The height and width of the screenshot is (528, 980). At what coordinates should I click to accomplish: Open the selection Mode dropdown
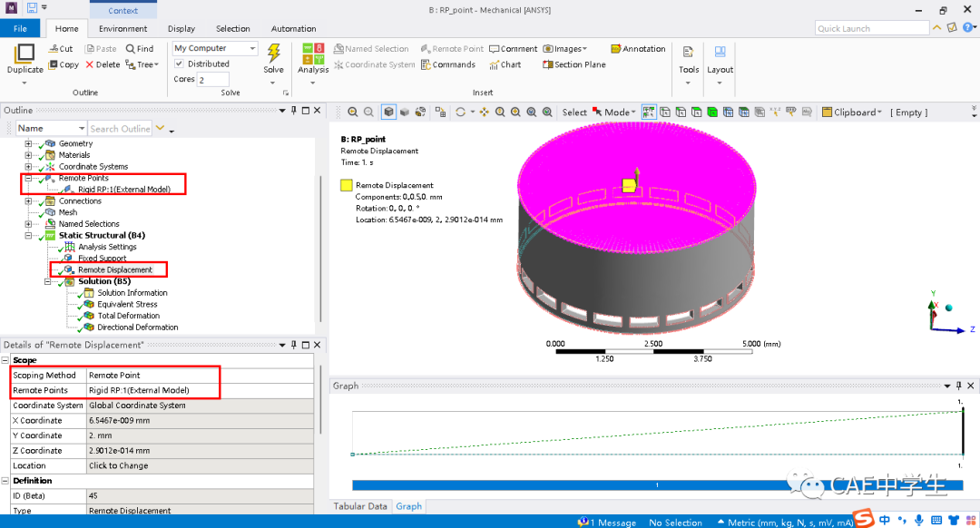[613, 112]
